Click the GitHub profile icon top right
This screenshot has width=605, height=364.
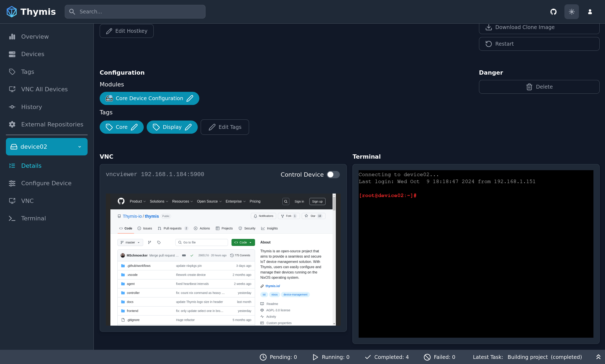(554, 12)
